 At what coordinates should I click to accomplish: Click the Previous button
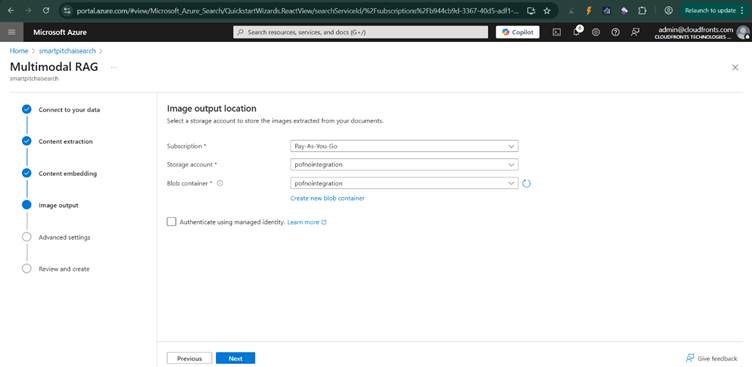[x=189, y=358]
